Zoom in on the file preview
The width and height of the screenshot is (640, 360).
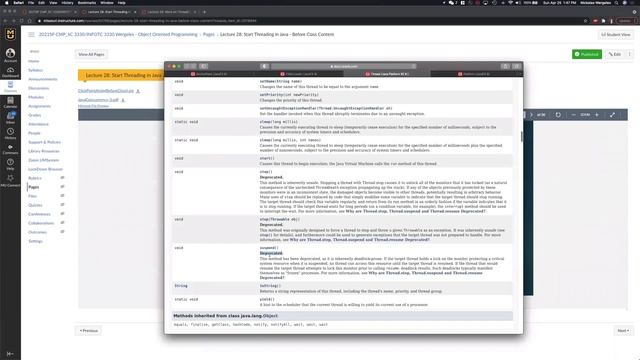pyautogui.click(x=597, y=115)
